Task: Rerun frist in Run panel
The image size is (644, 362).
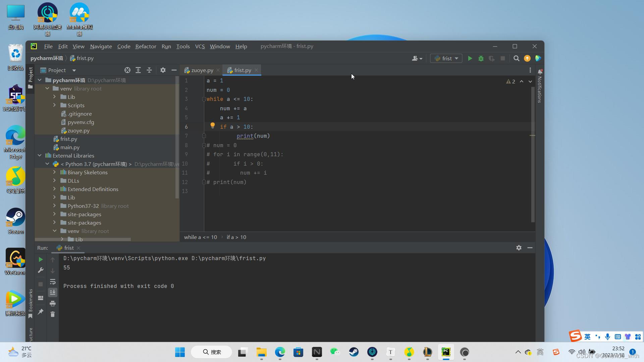Action: 41,259
